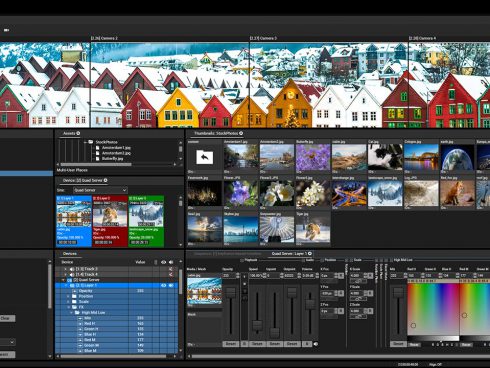Click the eye column header icon in Devices
Image resolution: width=490 pixels, height=368 pixels.
click(x=163, y=262)
